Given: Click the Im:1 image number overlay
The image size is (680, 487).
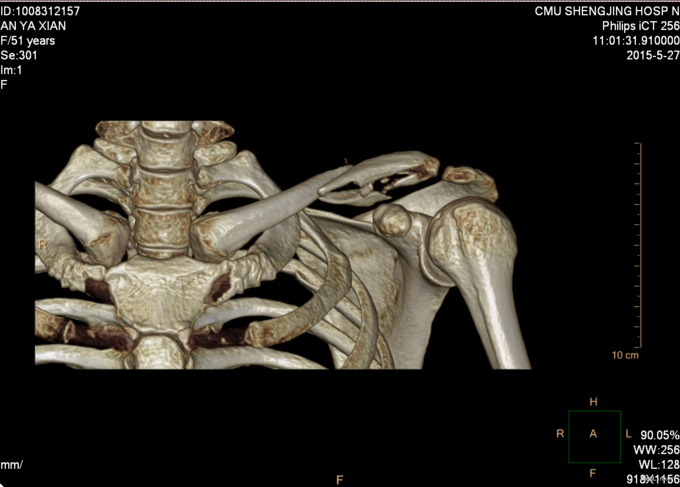Looking at the screenshot, I should 11,70.
